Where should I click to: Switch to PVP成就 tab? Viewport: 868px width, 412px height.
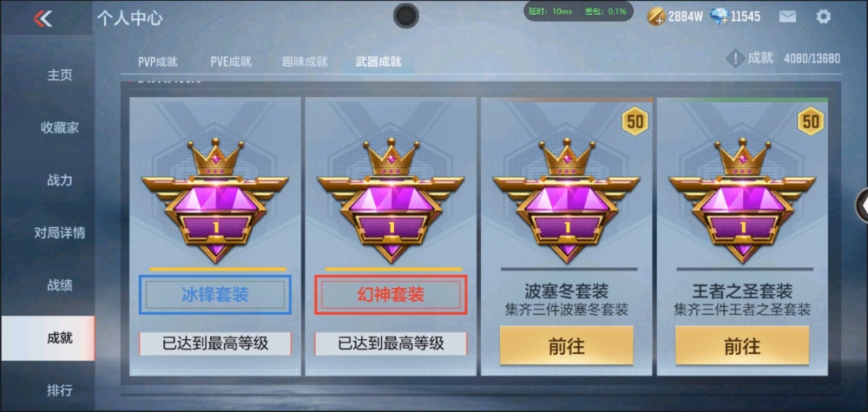[158, 62]
